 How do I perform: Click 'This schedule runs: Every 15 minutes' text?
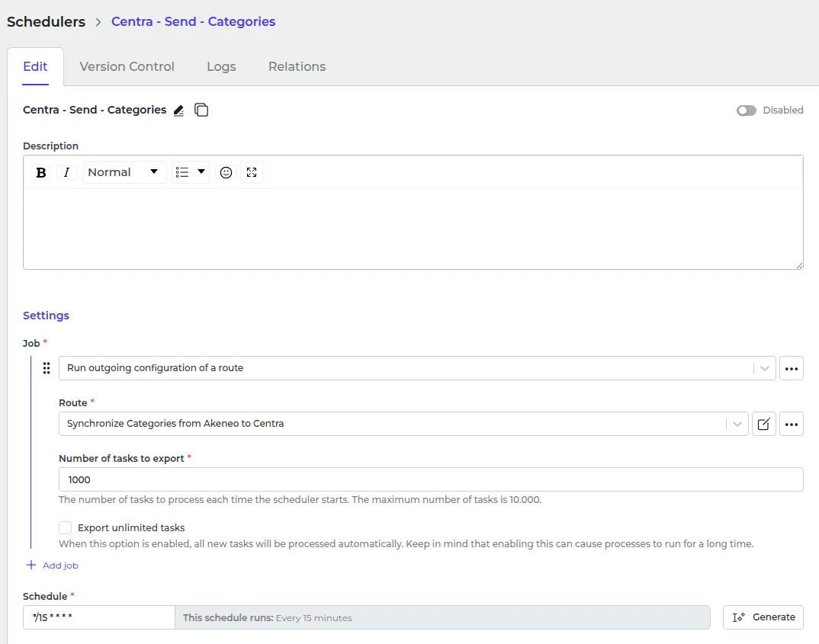coord(268,618)
